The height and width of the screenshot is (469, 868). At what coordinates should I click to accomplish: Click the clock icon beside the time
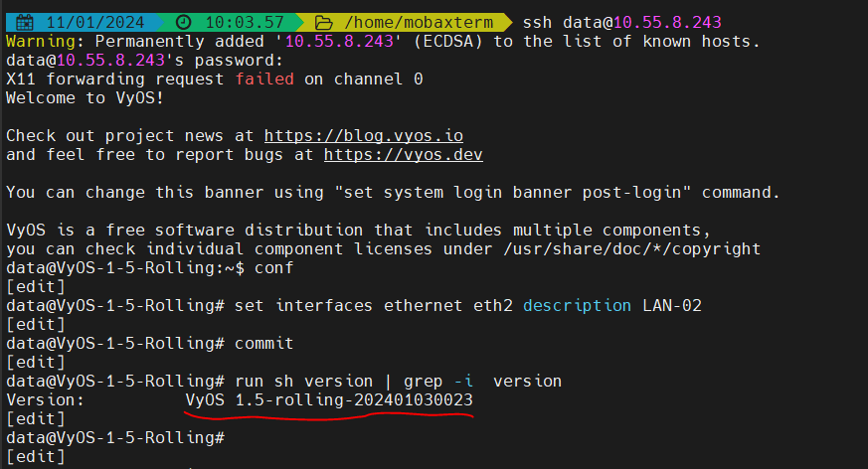184,21
